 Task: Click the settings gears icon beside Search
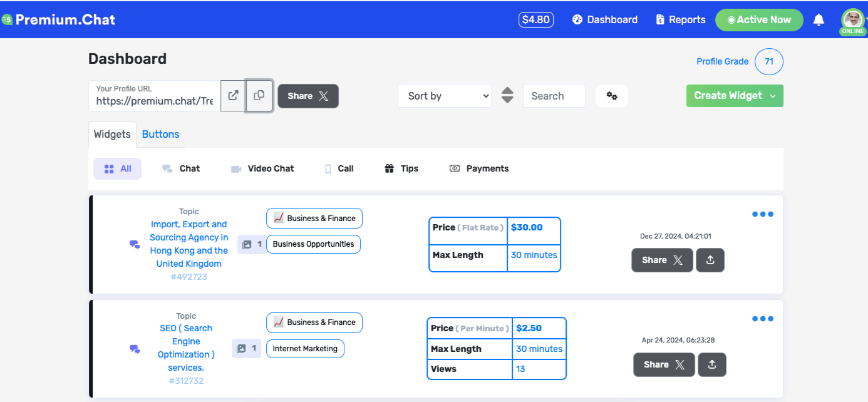click(x=612, y=96)
